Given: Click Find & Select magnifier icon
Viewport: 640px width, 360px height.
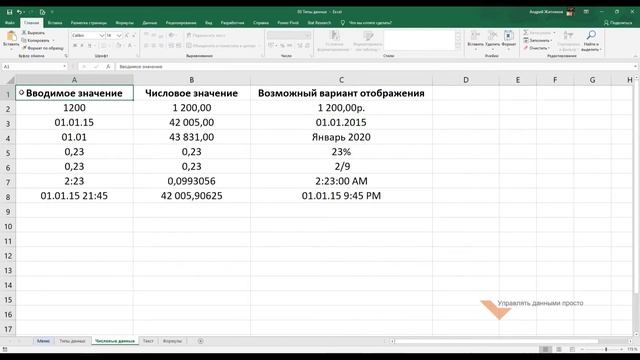Looking at the screenshot, I should (591, 35).
